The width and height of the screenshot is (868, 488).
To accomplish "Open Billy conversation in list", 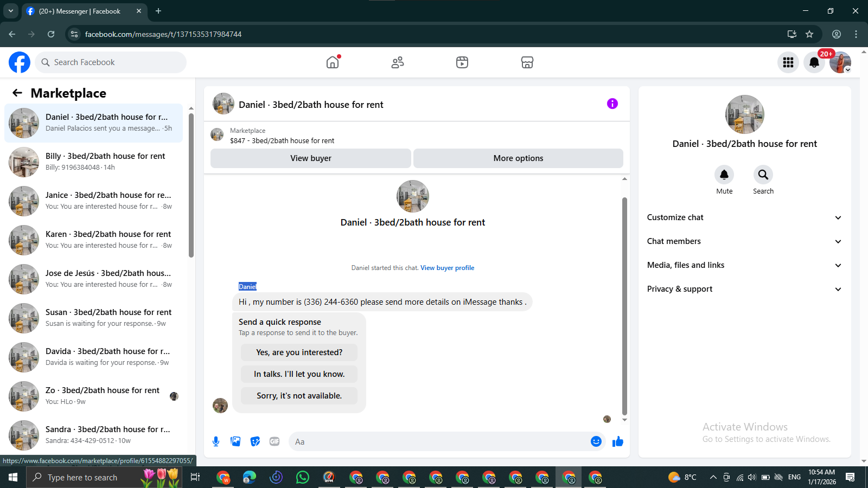I will pos(93,162).
